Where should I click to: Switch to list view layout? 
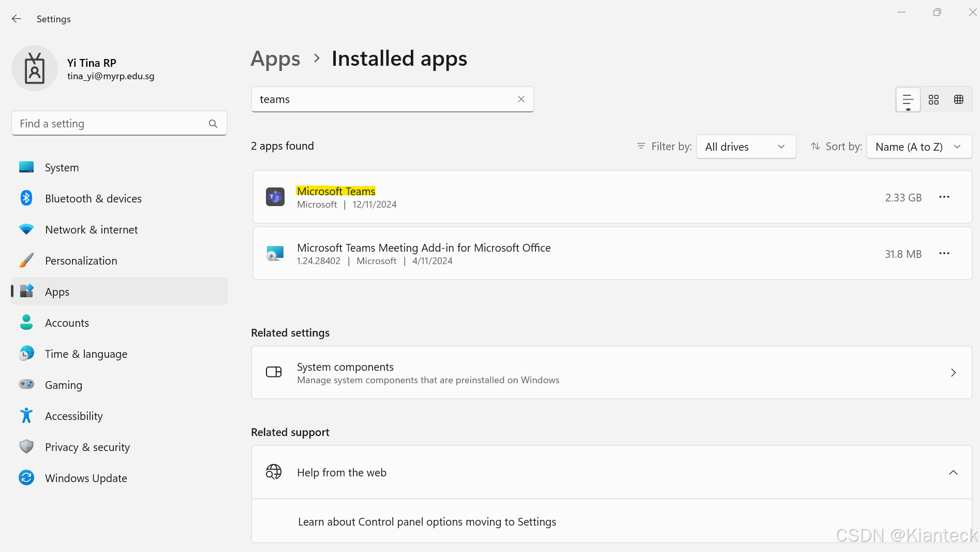908,99
